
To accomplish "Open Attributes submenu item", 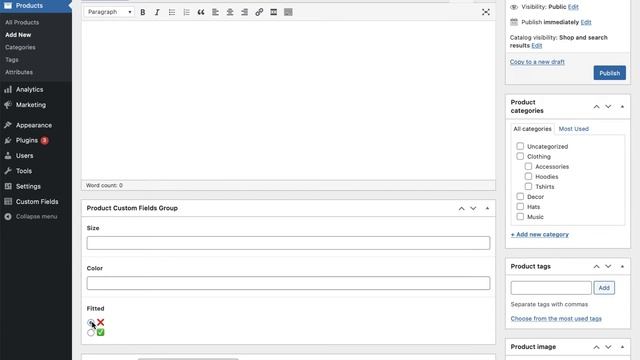I will pos(19,72).
